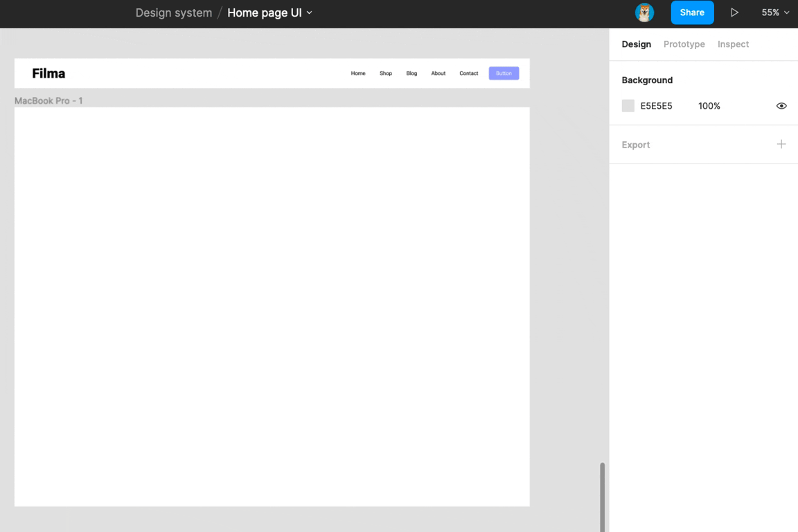Toggle background visibility eye icon
798x532 pixels.
click(781, 106)
